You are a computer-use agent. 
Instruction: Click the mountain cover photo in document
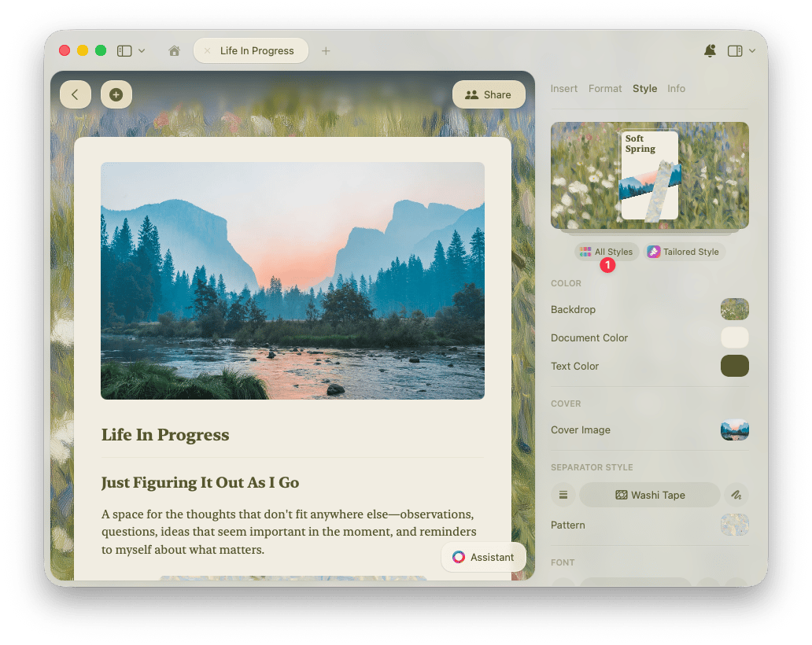(x=293, y=281)
